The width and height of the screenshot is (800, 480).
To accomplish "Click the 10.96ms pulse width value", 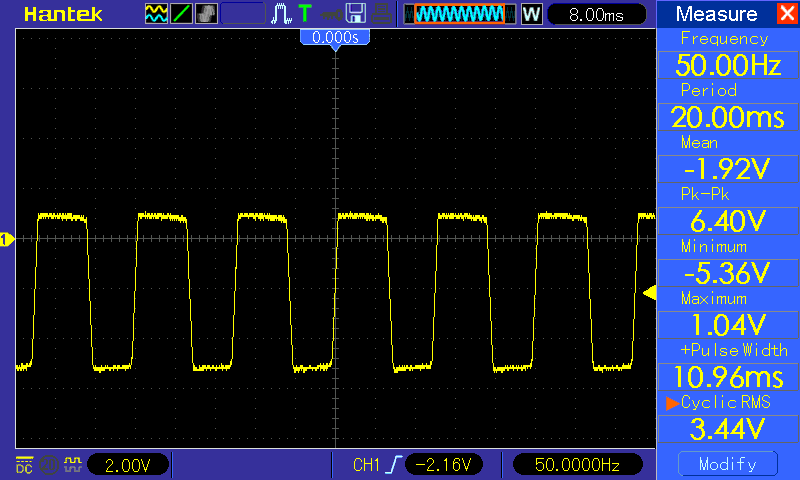I will click(728, 377).
